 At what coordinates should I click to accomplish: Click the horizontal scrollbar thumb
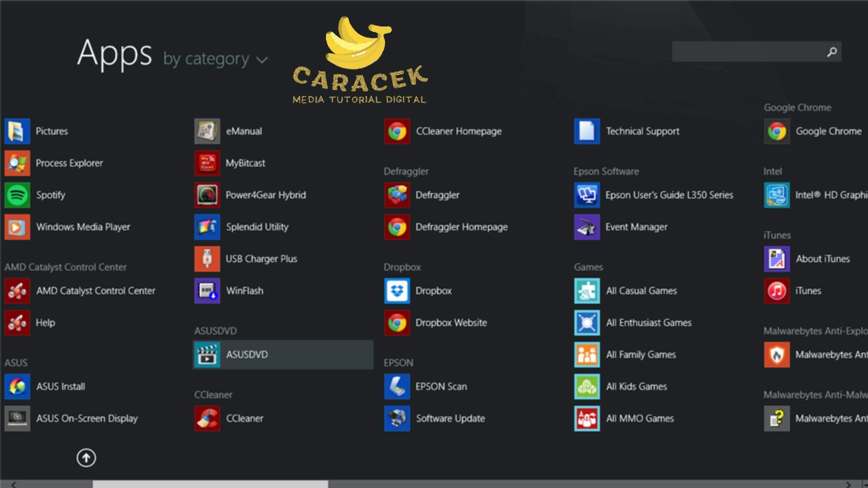[x=210, y=484]
